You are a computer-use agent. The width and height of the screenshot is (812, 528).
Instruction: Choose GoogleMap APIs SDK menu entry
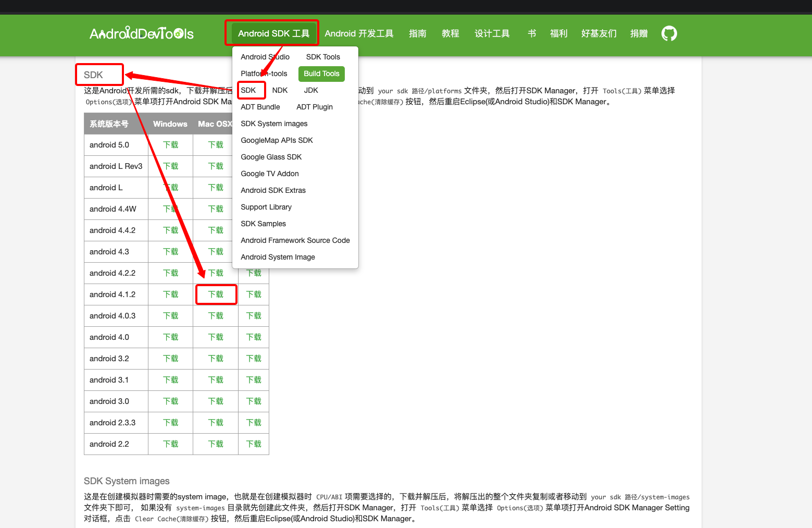(277, 140)
